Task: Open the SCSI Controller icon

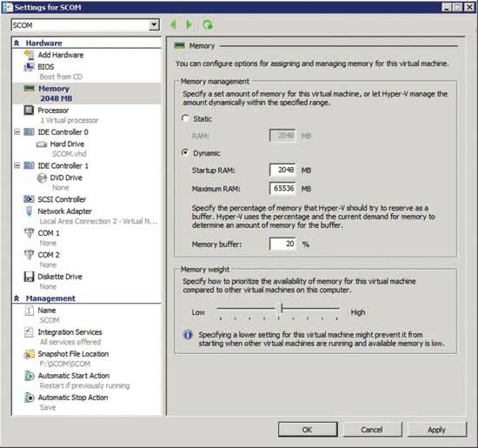Action: pyautogui.click(x=29, y=199)
